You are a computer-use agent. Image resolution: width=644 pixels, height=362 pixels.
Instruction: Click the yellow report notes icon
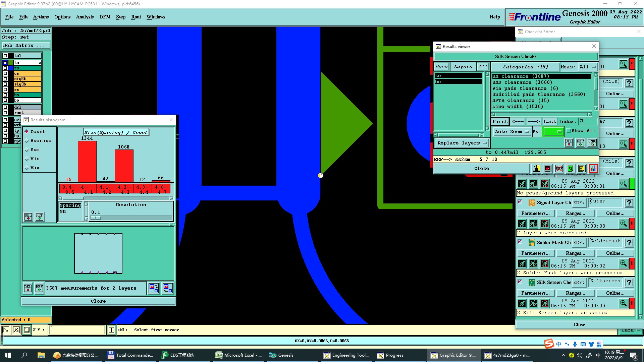click(582, 169)
